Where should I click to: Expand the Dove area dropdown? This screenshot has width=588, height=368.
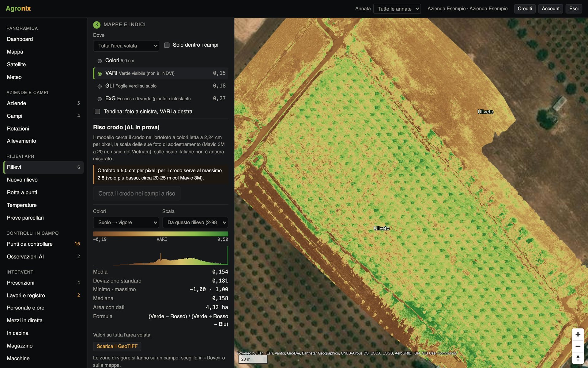tap(126, 46)
